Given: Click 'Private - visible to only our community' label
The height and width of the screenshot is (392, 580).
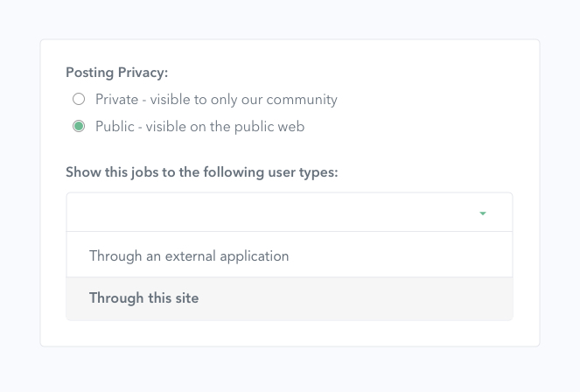Looking at the screenshot, I should click(216, 100).
